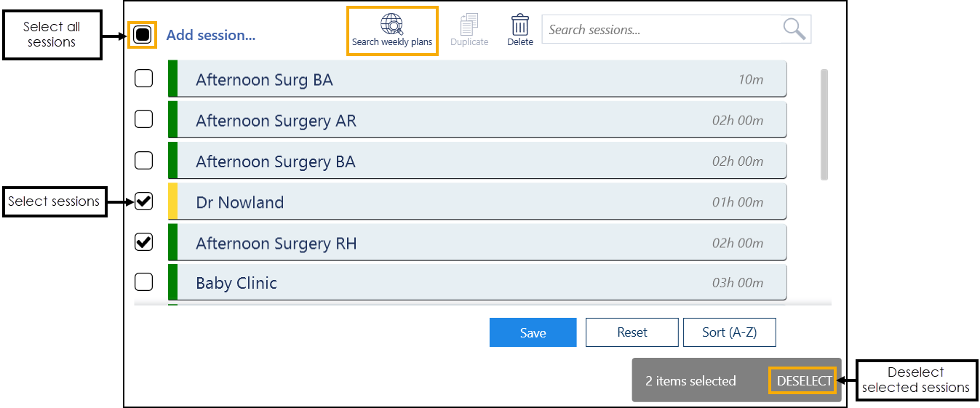
Task: Check the Afternoon Surg BA checkbox
Action: 144,79
